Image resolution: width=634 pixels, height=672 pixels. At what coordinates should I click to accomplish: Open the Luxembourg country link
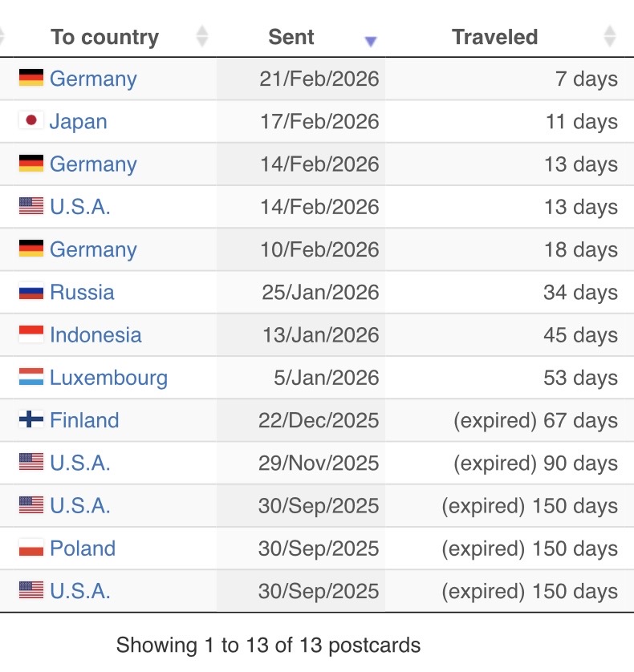(x=108, y=378)
